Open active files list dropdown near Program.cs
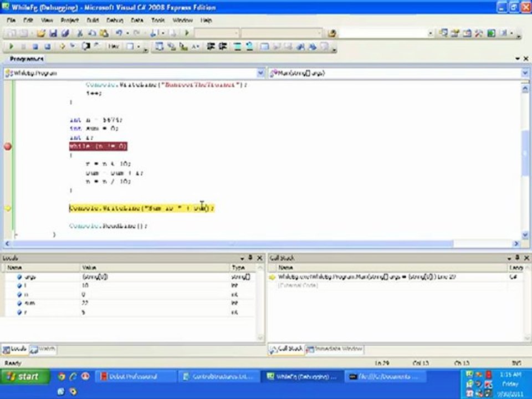The width and height of the screenshot is (532, 399). coord(518,59)
